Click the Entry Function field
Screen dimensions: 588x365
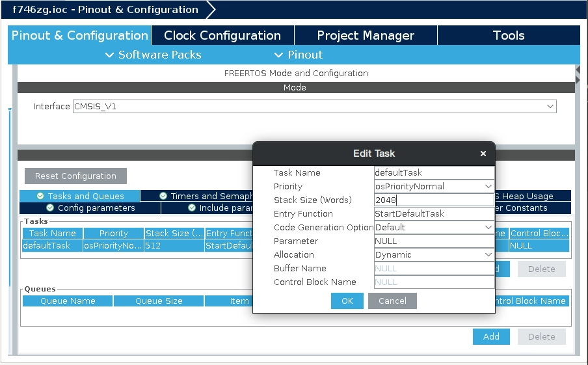pyautogui.click(x=434, y=214)
